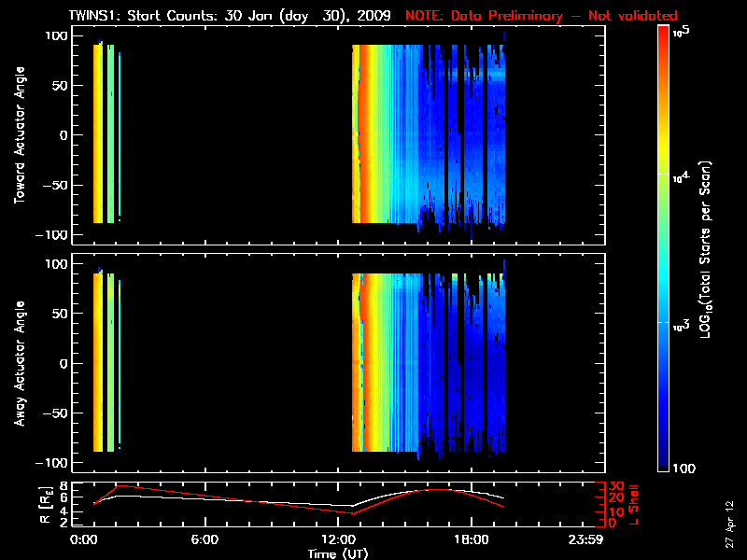Click the TWINS1 Start Counts plot title

(230, 16)
